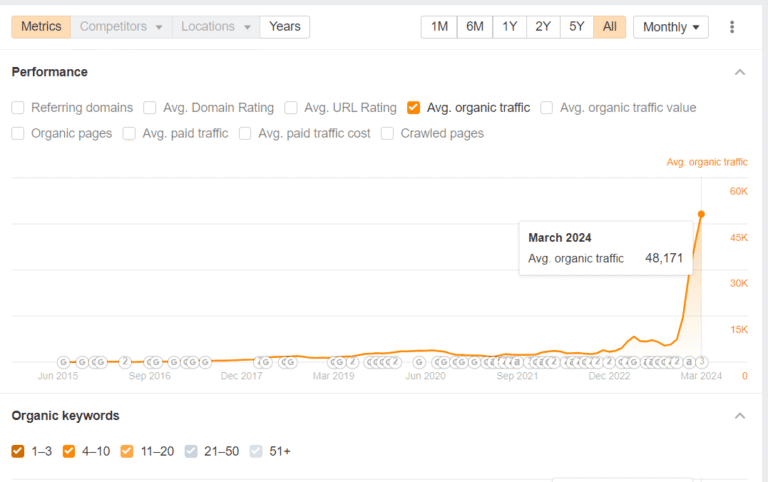Screen dimensions: 768x482
Task: Switch to the Years tab
Action: click(x=284, y=26)
